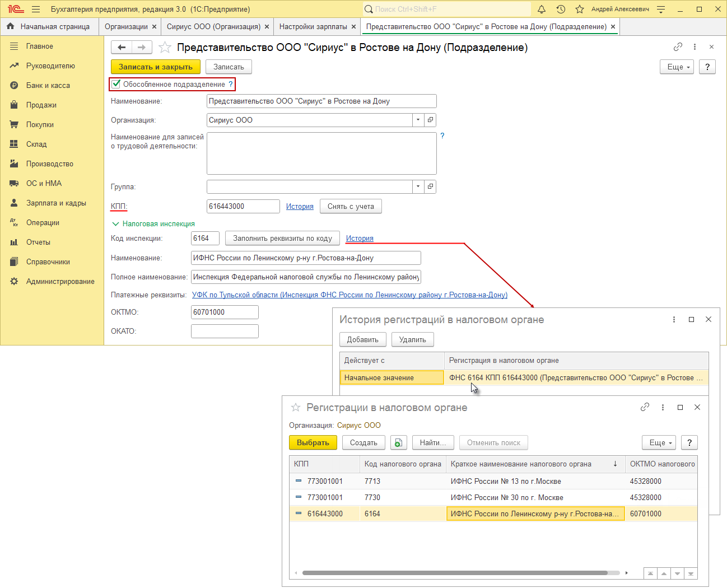Click the copy record icon button

click(398, 442)
